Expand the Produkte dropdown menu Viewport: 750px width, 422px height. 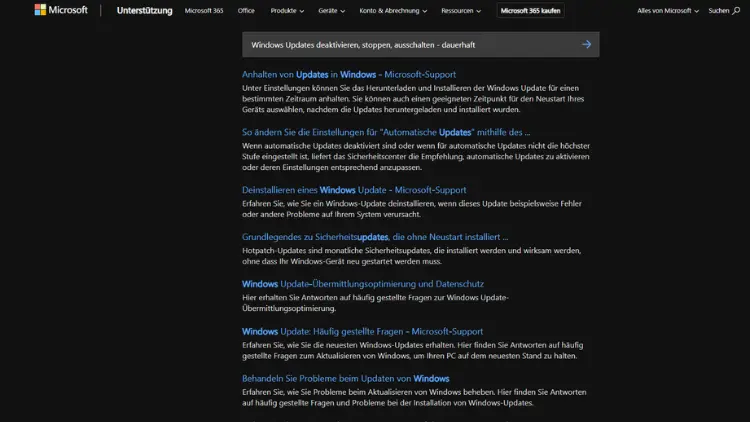point(287,11)
